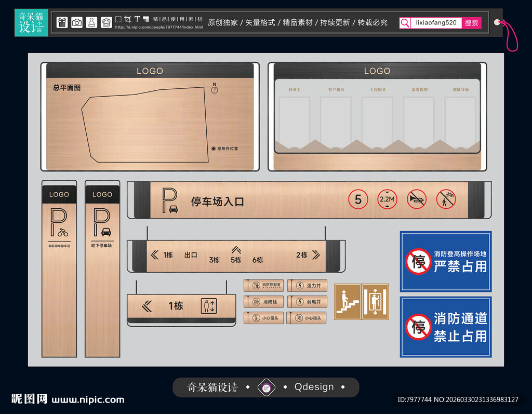The height and width of the screenshot is (414, 532).
Task: Click the blue 消防通道 禁止占用 sign
Action: tap(446, 327)
